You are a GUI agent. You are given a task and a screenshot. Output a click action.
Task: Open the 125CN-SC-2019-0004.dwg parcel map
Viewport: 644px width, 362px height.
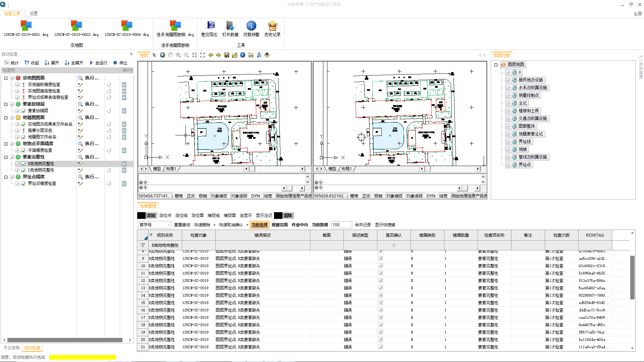[x=127, y=28]
